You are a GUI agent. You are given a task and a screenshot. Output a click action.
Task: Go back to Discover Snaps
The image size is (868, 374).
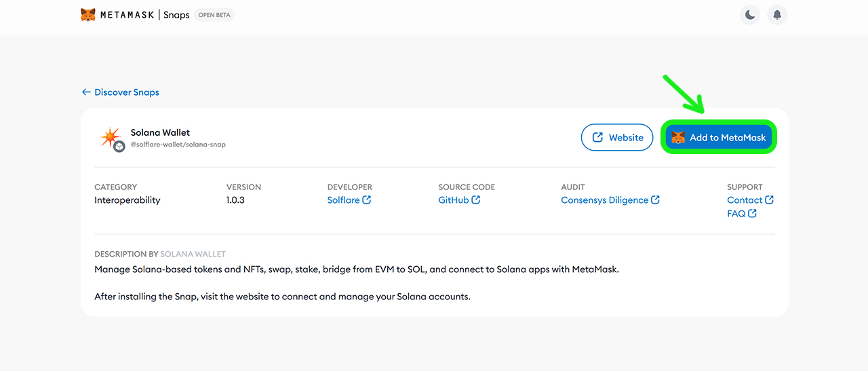click(x=126, y=92)
